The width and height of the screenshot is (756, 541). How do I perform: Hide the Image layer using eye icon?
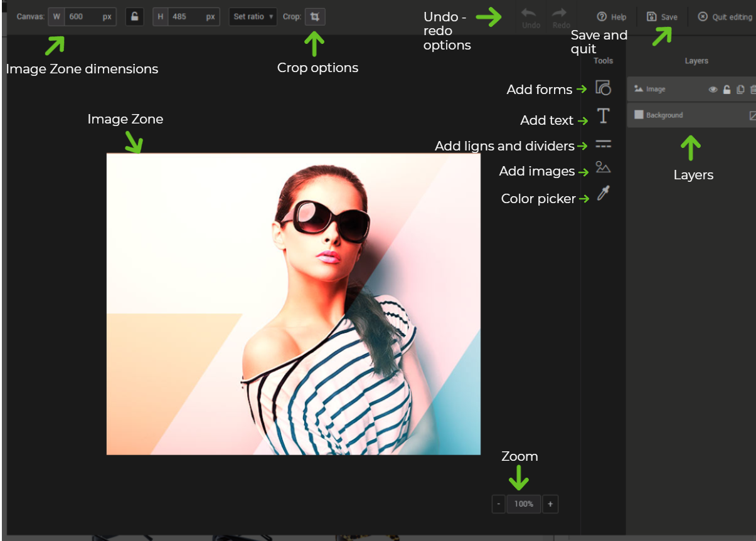click(x=713, y=90)
